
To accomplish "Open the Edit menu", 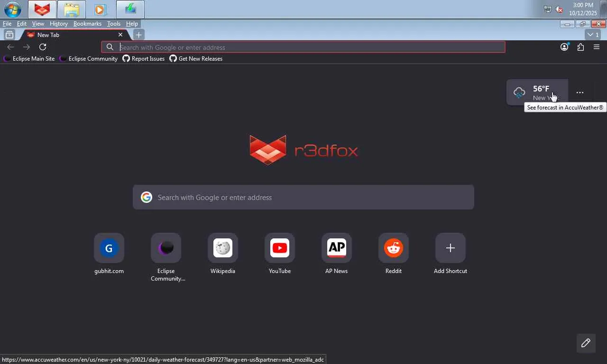I will (x=22, y=24).
